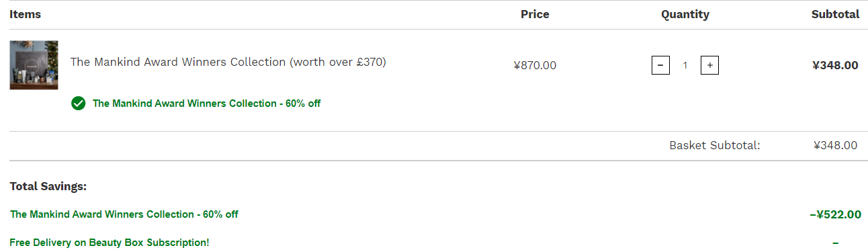Click the −¥522.00 savings amount
Screen dimensions: 868x250
835,214
